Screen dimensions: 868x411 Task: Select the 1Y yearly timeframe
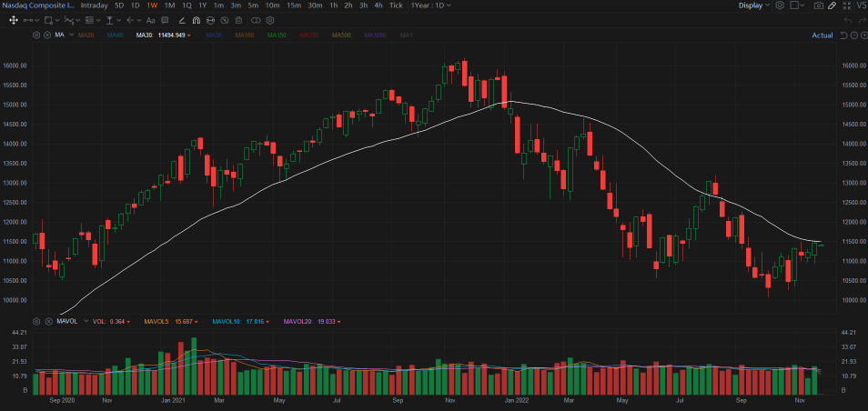tap(203, 5)
